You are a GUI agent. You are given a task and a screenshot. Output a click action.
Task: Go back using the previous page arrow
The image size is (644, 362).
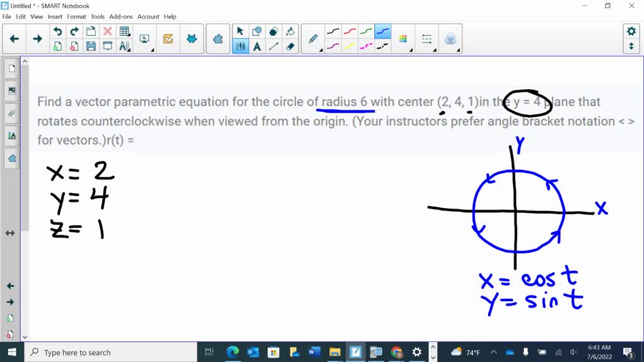click(x=14, y=38)
